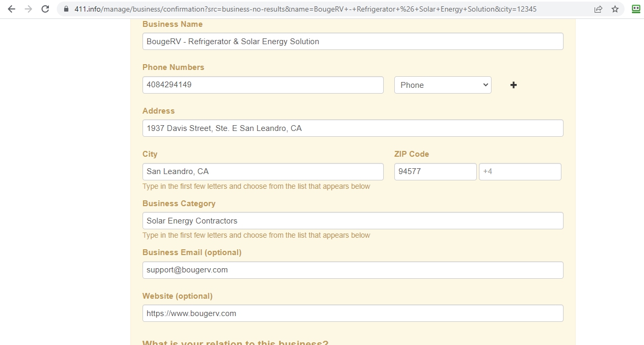The image size is (644, 345).
Task: Add another phone number with plus
Action: [x=514, y=85]
